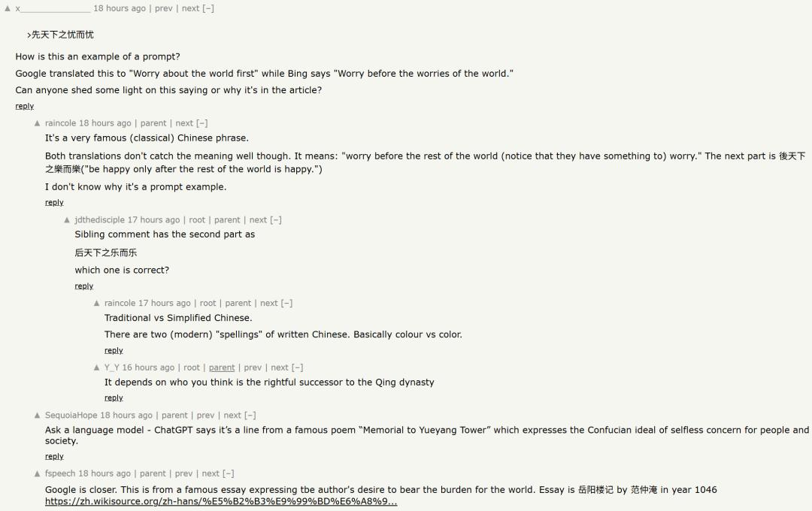Open the '17 hours ago' timestamp on jdthedisciple's comment
812x511 pixels.
click(x=154, y=220)
